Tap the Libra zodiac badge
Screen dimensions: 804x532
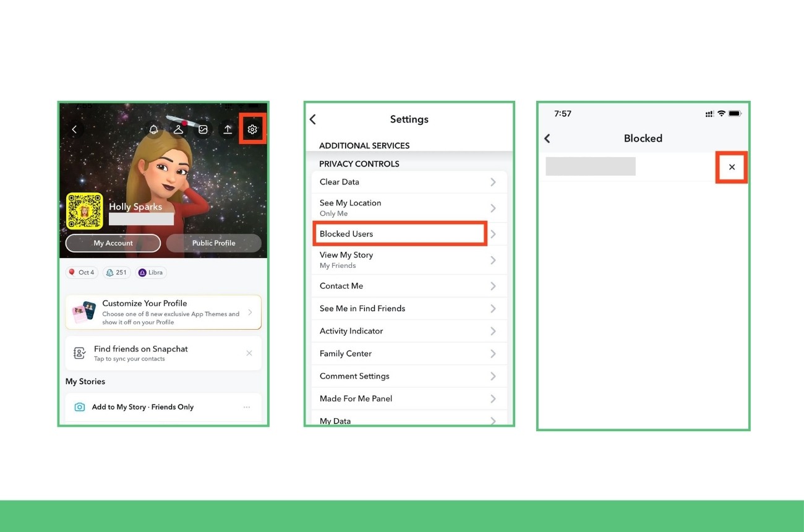(x=152, y=272)
